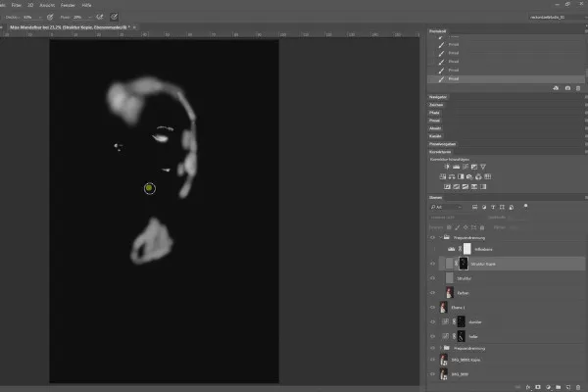Open the 3D menu

tap(30, 5)
